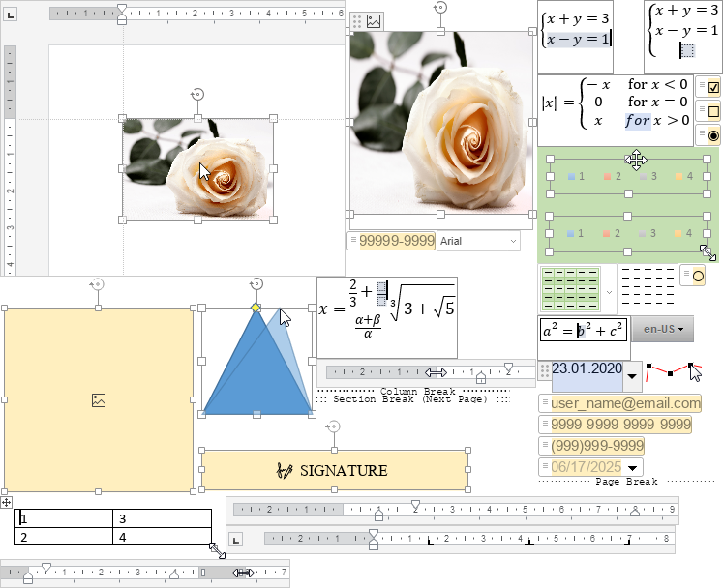This screenshot has height=588, width=723.
Task: Click the first-line indent marker on top ruler
Action: [121, 8]
